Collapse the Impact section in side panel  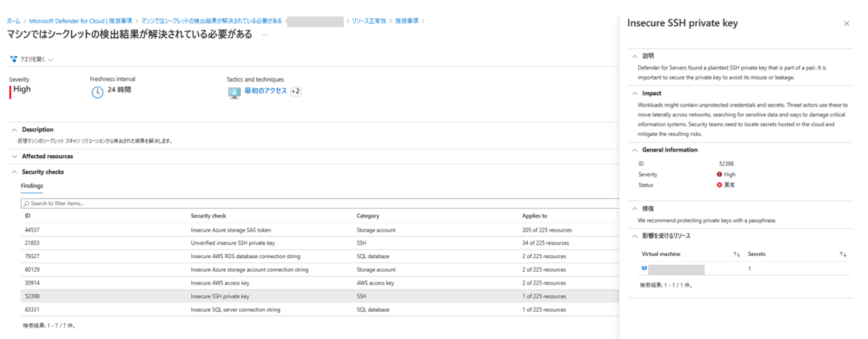635,93
